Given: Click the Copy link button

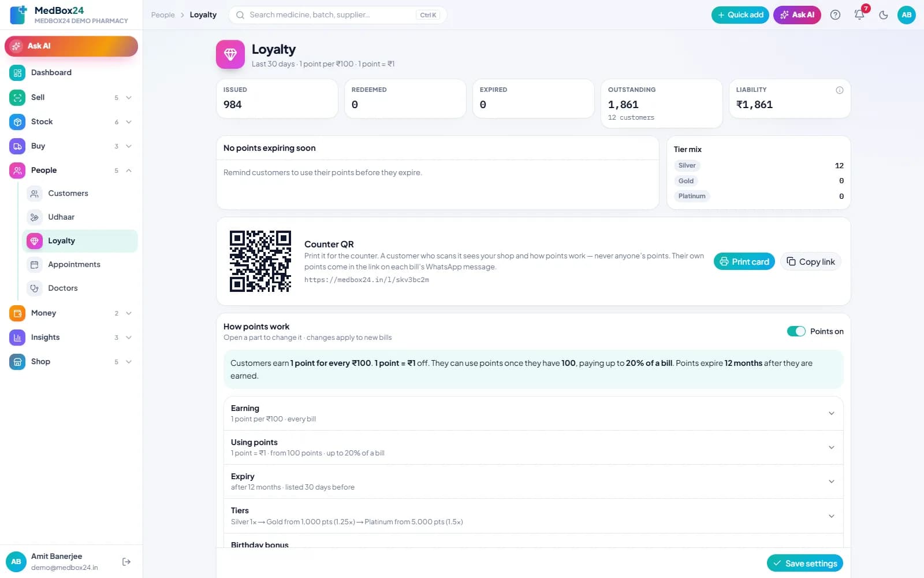Looking at the screenshot, I should (x=811, y=262).
